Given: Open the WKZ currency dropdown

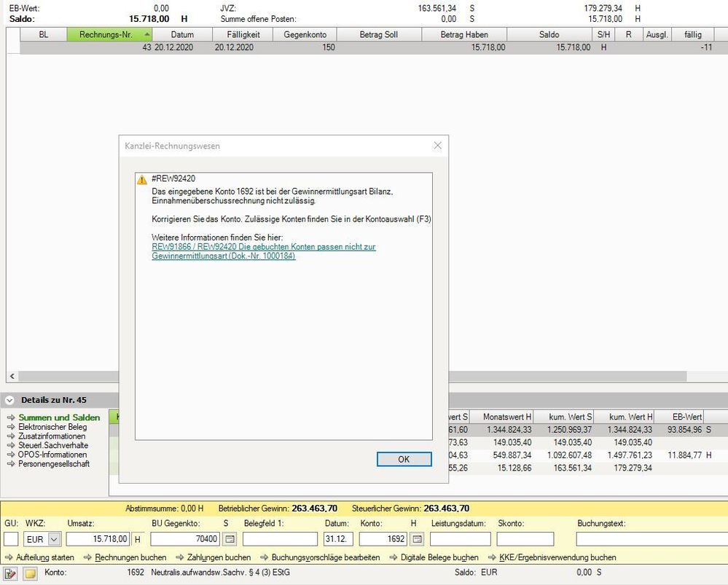Looking at the screenshot, I should click(x=53, y=539).
